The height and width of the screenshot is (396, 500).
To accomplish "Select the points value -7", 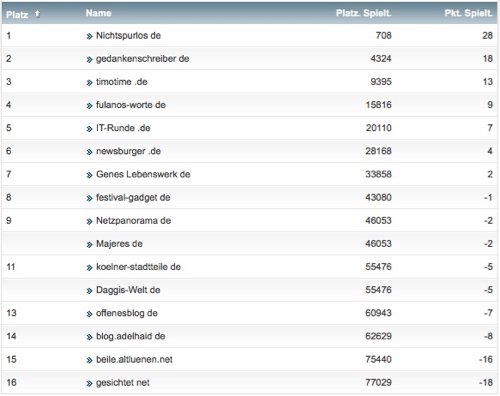I will 489,313.
